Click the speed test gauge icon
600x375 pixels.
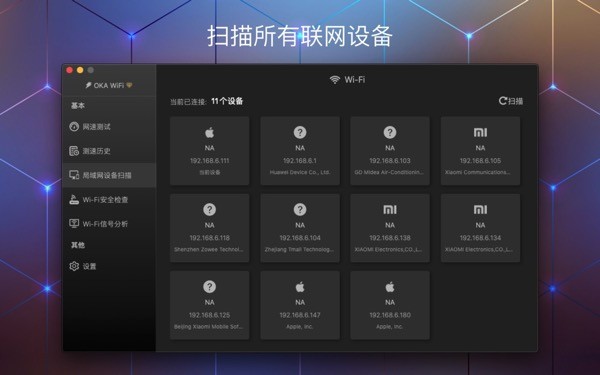pyautogui.click(x=74, y=127)
